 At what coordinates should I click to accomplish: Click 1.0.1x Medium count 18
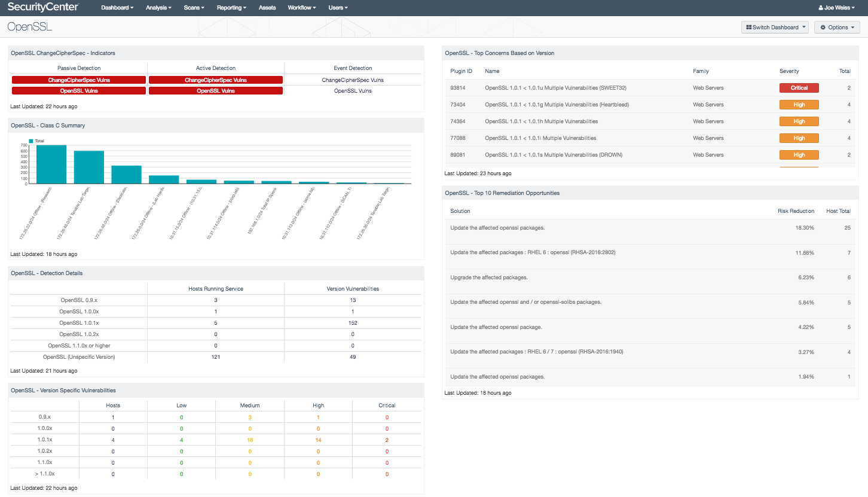pos(250,440)
